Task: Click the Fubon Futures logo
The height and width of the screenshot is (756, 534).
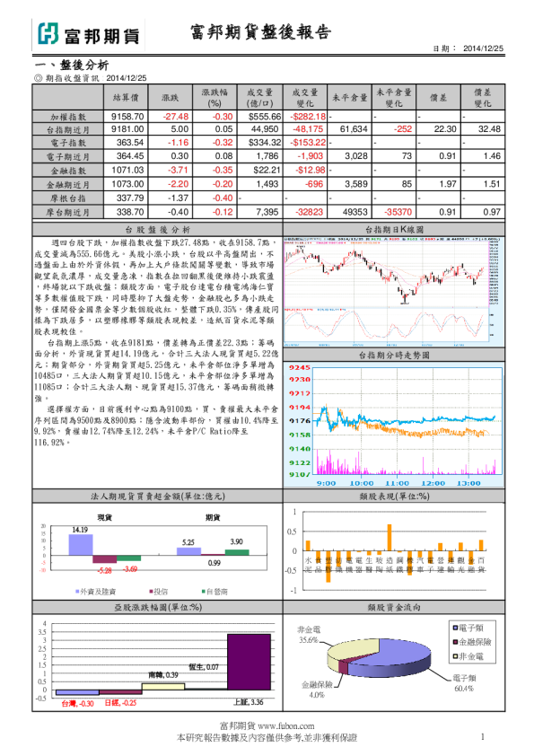Action: [x=88, y=35]
